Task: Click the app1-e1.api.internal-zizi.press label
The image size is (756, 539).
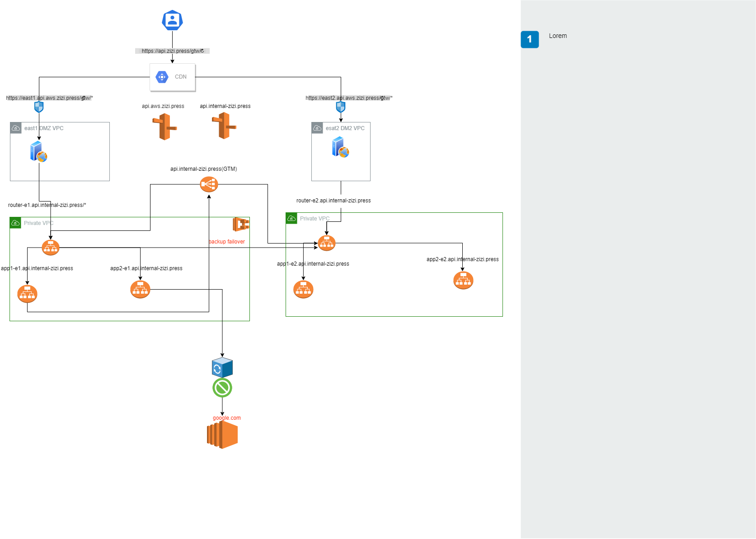Action: [37, 268]
